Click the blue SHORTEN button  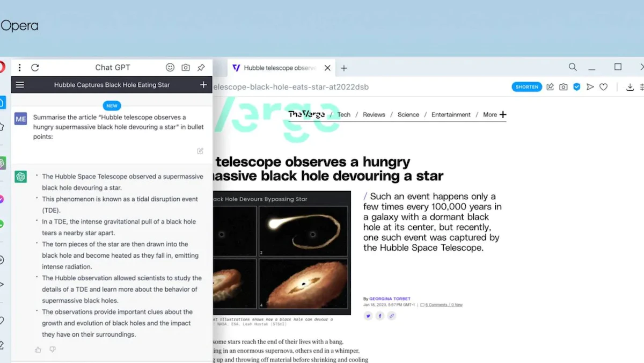click(x=526, y=87)
